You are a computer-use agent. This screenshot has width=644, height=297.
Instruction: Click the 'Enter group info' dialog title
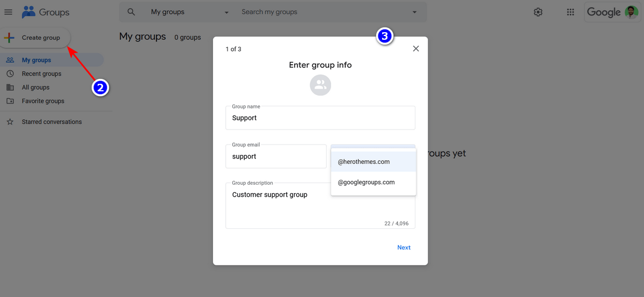point(320,65)
